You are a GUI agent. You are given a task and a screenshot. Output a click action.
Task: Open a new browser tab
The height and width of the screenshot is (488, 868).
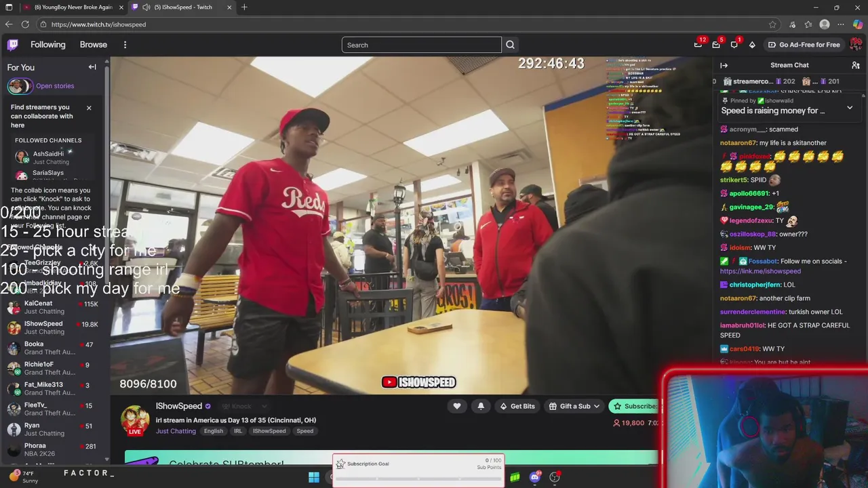pos(244,7)
